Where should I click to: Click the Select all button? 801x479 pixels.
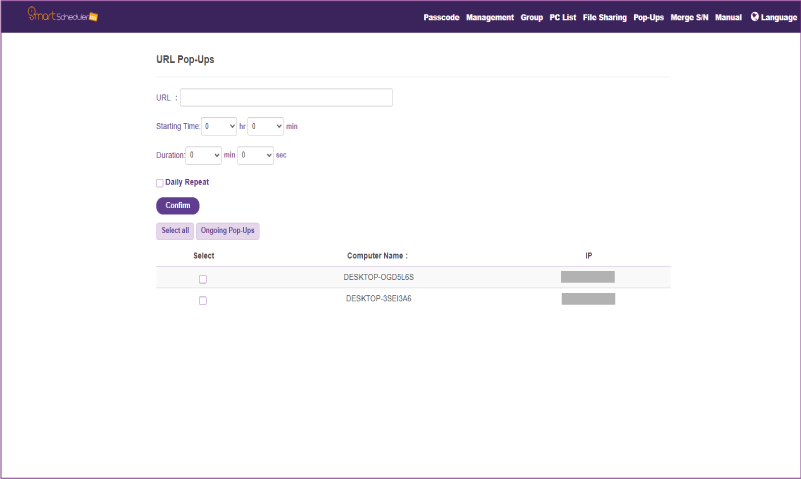pos(175,231)
